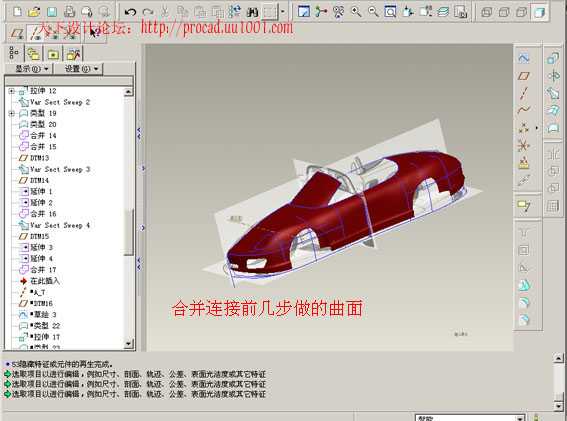Click the Sketch tool icon in right toolbar
The image size is (567, 421).
click(524, 58)
